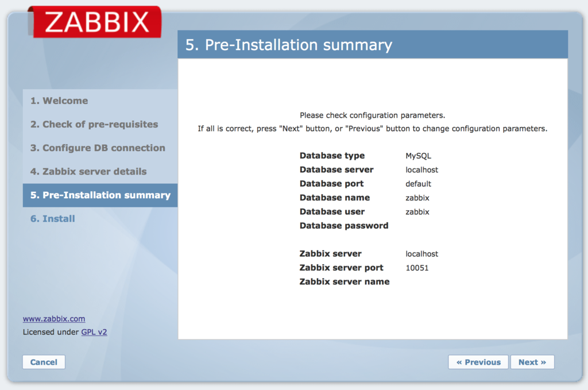The width and height of the screenshot is (588, 390).
Task: Proceed with the Next button
Action: point(532,362)
